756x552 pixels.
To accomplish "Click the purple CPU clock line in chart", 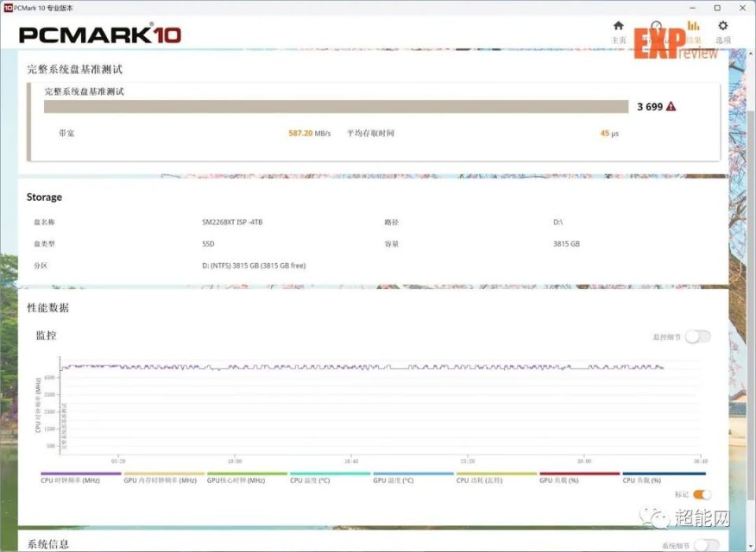I will click(x=361, y=368).
